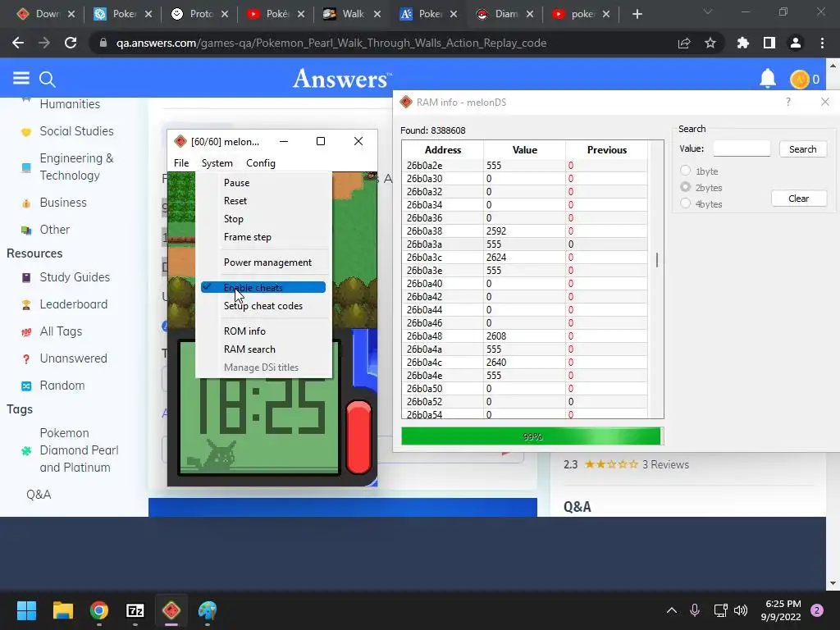The width and height of the screenshot is (840, 630).
Task: Open 7-Zip from the taskbar
Action: tap(135, 610)
